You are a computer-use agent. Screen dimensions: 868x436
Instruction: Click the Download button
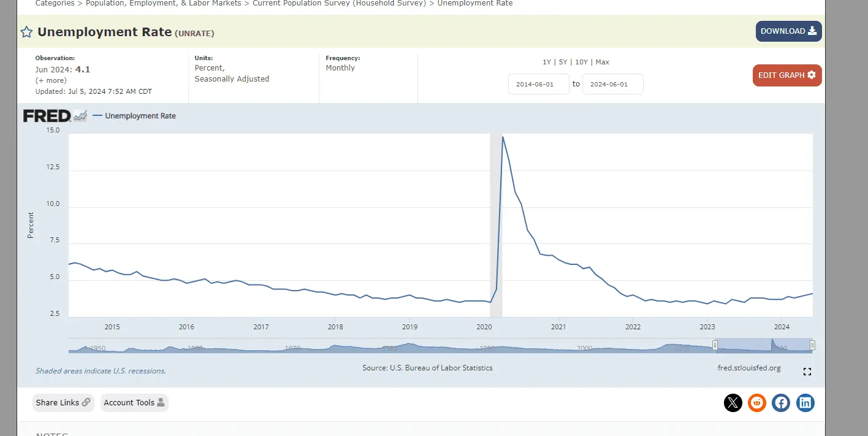[x=788, y=31]
